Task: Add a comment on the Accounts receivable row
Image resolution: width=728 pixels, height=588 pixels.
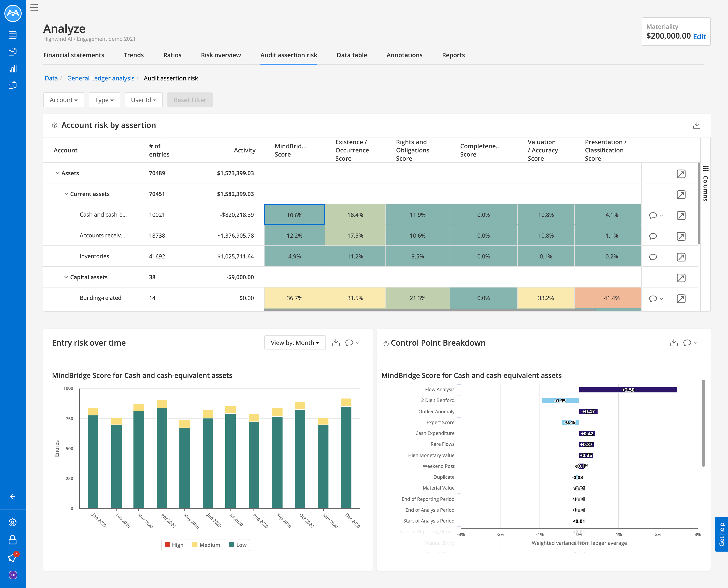Action: [x=653, y=236]
